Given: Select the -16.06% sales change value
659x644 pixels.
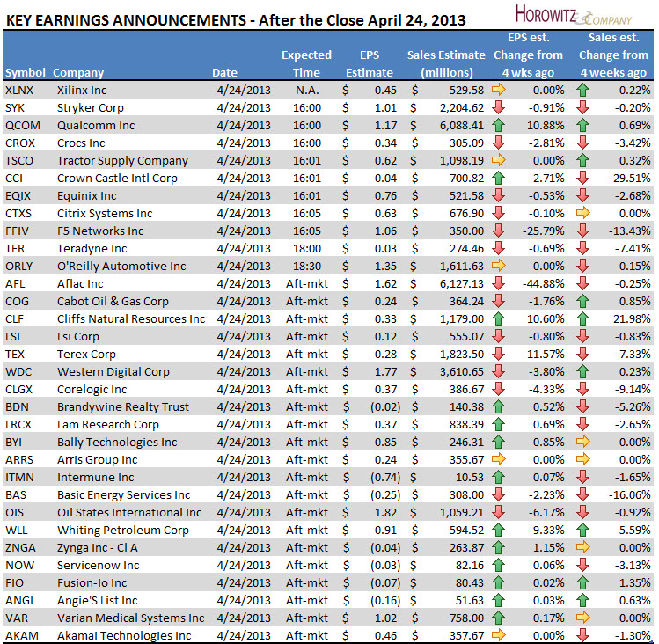Looking at the screenshot, I should (630, 494).
